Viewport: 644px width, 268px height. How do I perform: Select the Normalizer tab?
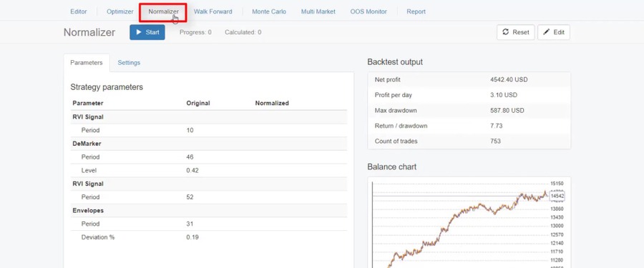pyautogui.click(x=163, y=12)
